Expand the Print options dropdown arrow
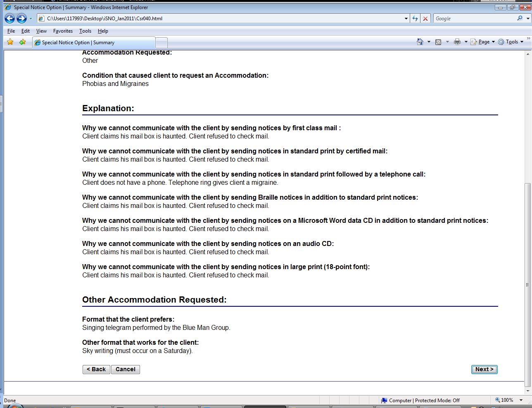This screenshot has width=532, height=408. pos(466,42)
